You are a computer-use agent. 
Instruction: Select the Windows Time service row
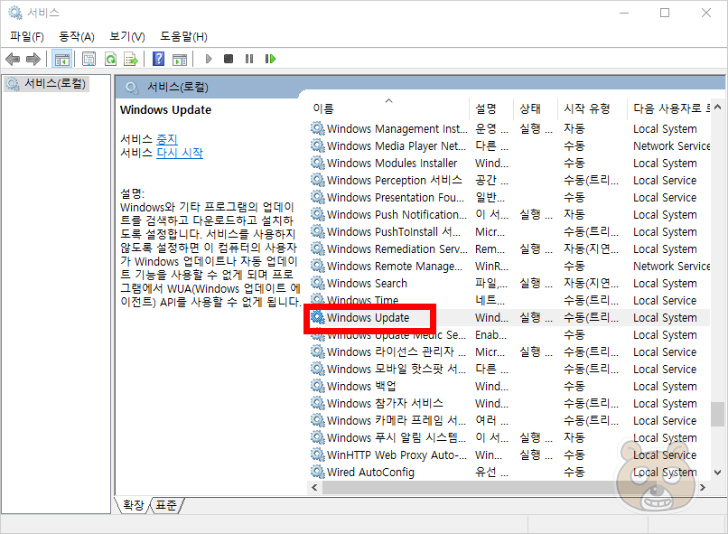[x=510, y=300]
